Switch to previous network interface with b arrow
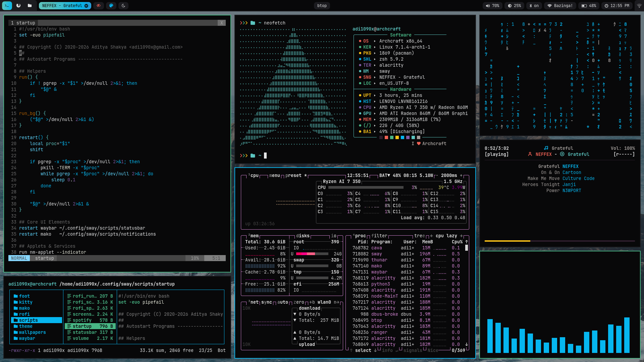 312,302
